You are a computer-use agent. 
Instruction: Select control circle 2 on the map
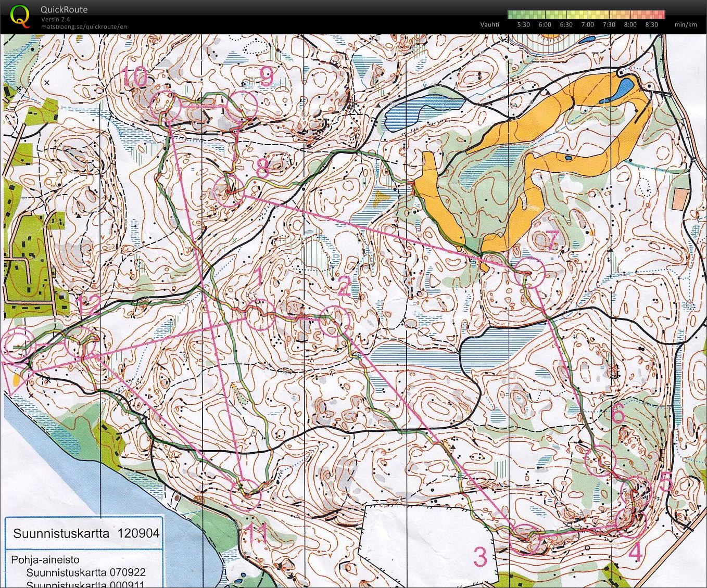[333, 322]
